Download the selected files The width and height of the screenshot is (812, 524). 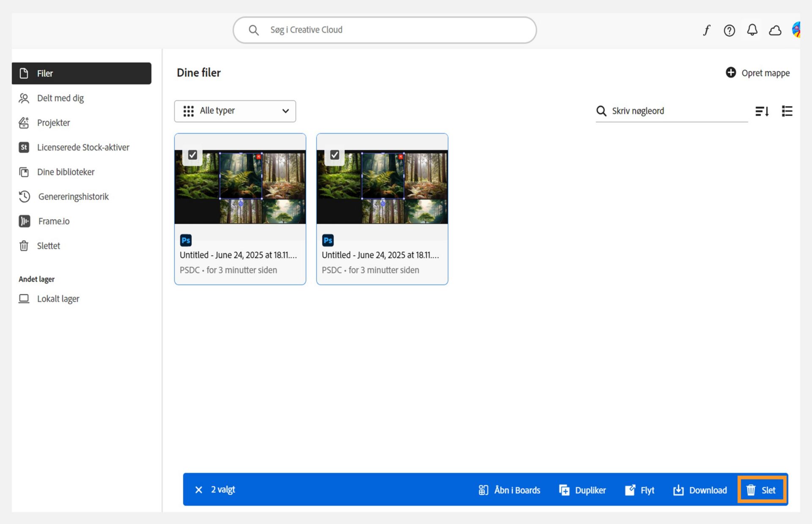click(700, 490)
